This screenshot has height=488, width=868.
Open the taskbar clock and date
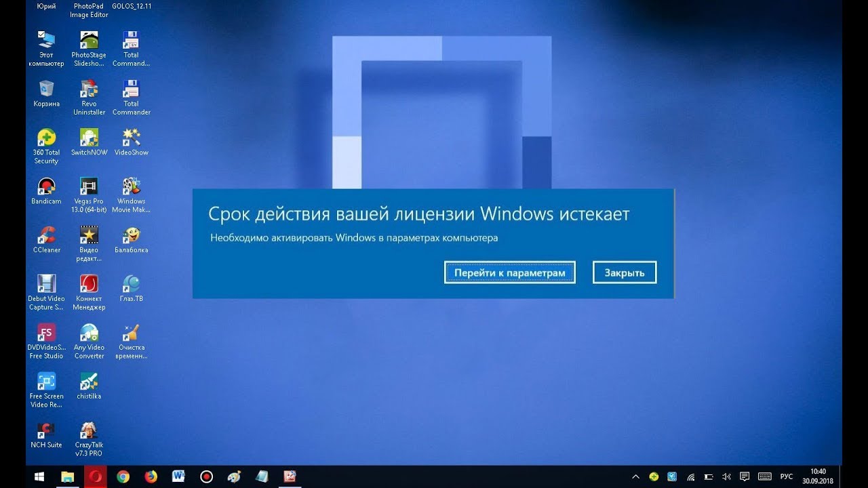click(x=818, y=476)
